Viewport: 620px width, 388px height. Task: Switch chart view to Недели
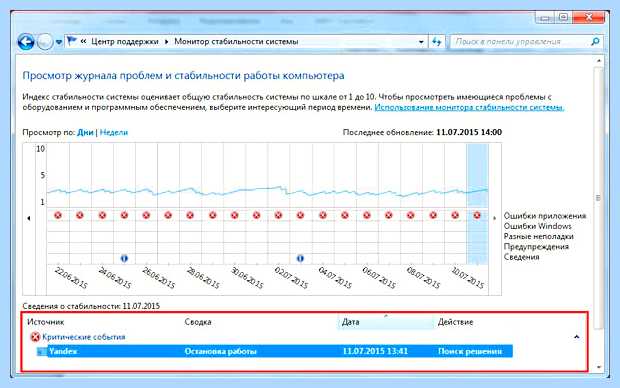point(113,132)
